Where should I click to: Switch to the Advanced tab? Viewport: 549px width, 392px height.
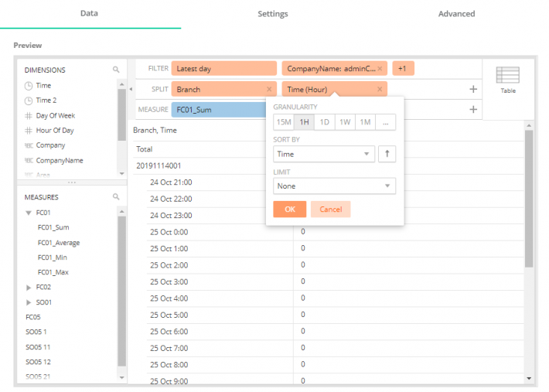coord(456,14)
